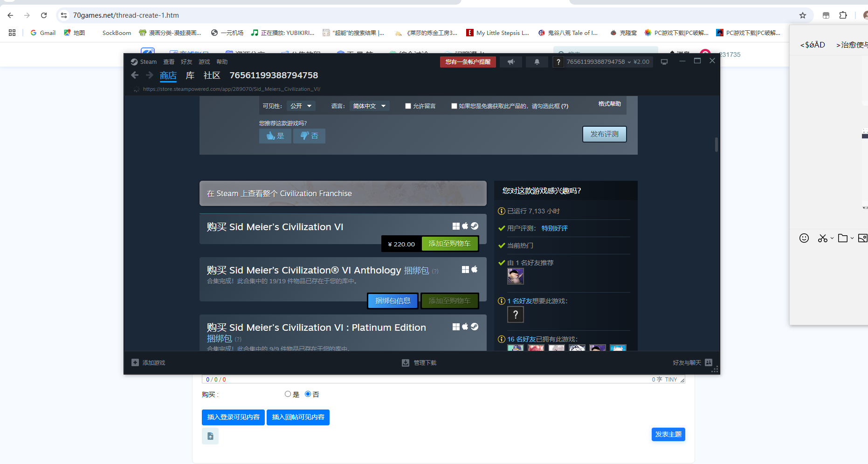
Task: Click the 发表主题 button
Action: pos(668,434)
